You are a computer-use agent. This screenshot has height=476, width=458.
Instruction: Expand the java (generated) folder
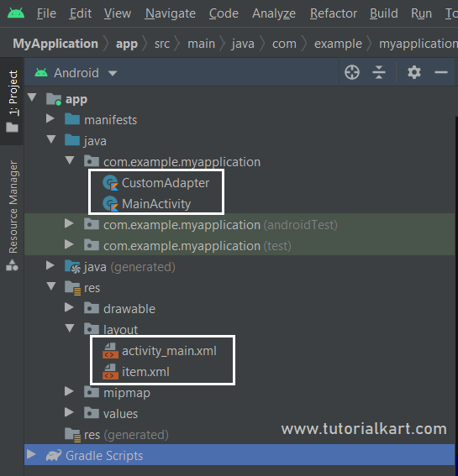pos(50,265)
